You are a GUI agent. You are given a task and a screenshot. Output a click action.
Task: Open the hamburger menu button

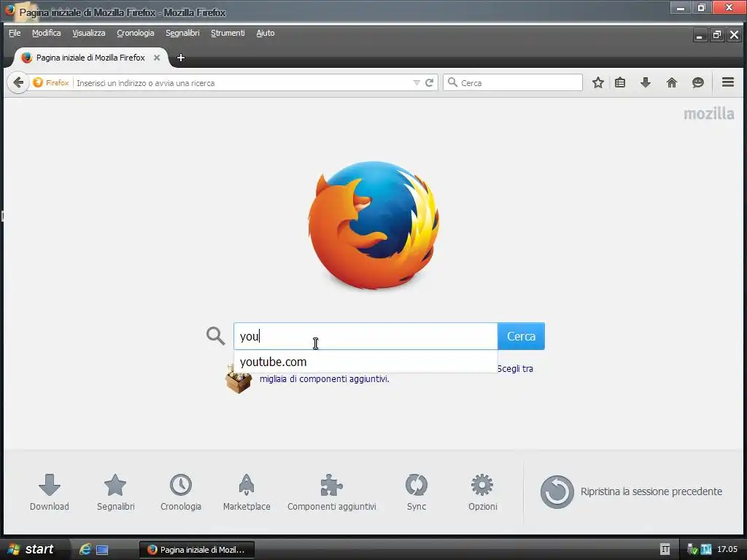(728, 82)
